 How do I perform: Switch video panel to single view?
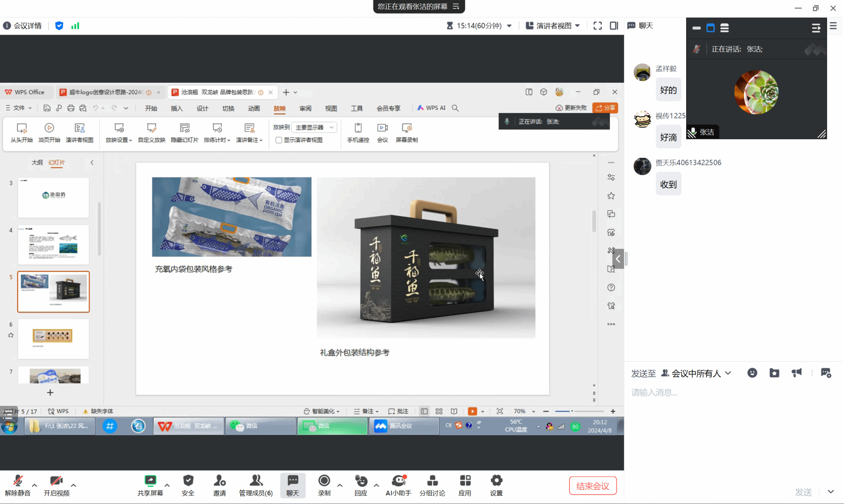[710, 28]
